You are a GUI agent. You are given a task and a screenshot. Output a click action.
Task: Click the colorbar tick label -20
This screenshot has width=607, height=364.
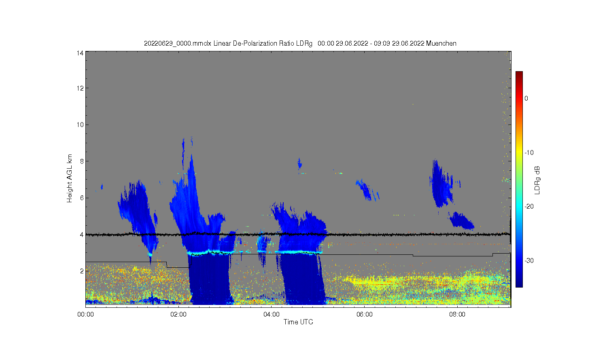click(x=529, y=206)
